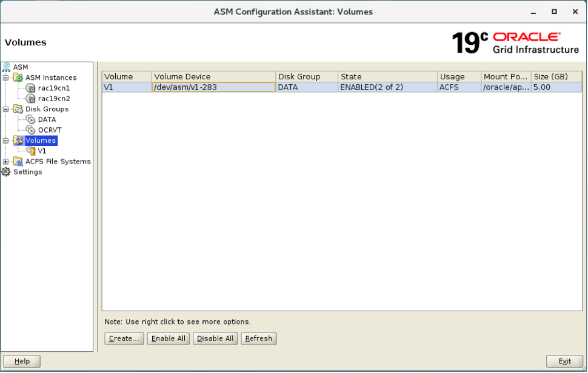Image resolution: width=588 pixels, height=373 pixels.
Task: Click the ACFS File Systems folder icon
Action: [18, 162]
